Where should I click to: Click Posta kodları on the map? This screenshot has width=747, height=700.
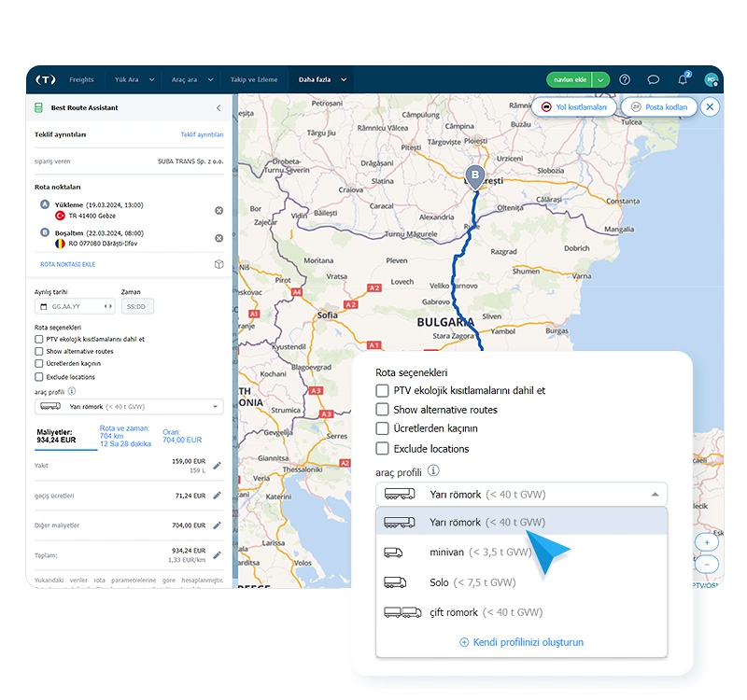click(659, 106)
